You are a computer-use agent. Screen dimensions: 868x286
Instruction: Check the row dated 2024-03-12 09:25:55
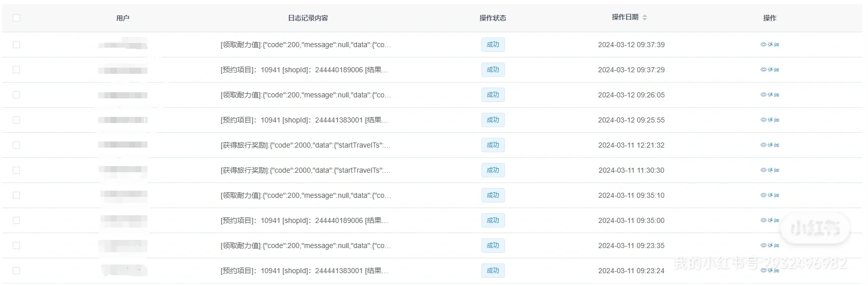16,120
